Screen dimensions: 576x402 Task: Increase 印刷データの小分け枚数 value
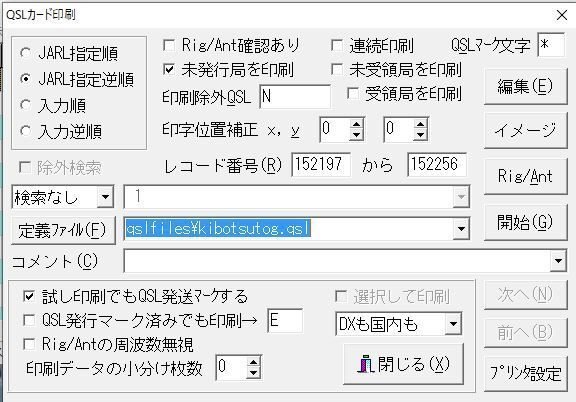click(x=253, y=362)
